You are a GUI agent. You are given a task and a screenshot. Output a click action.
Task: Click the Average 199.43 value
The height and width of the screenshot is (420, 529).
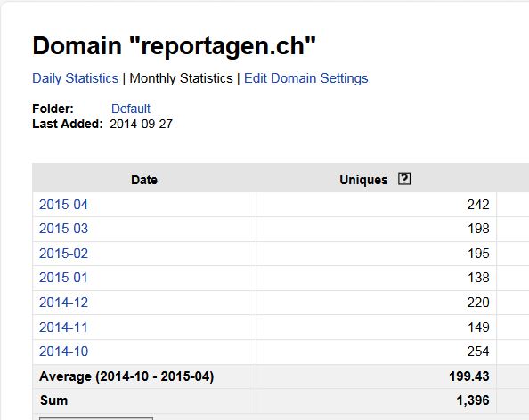click(x=469, y=376)
